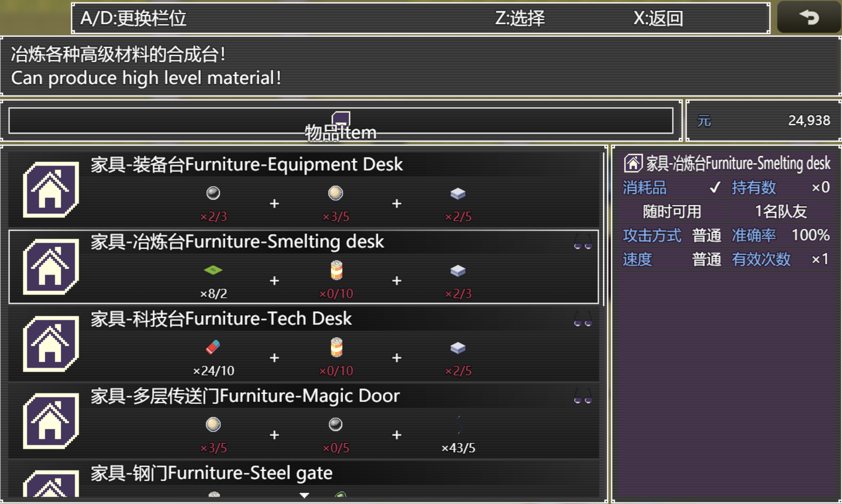Image resolution: width=842 pixels, height=504 pixels.
Task: Click the Tech Desk house icon
Action: 51,344
